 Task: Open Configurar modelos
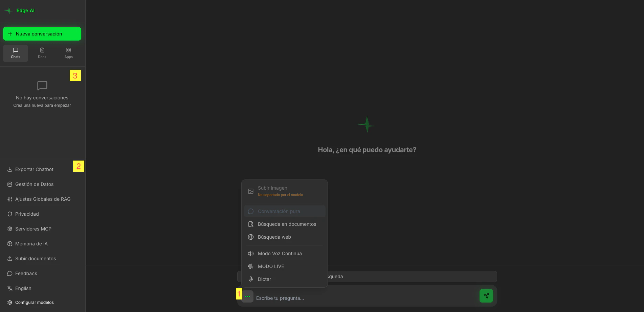43,303
